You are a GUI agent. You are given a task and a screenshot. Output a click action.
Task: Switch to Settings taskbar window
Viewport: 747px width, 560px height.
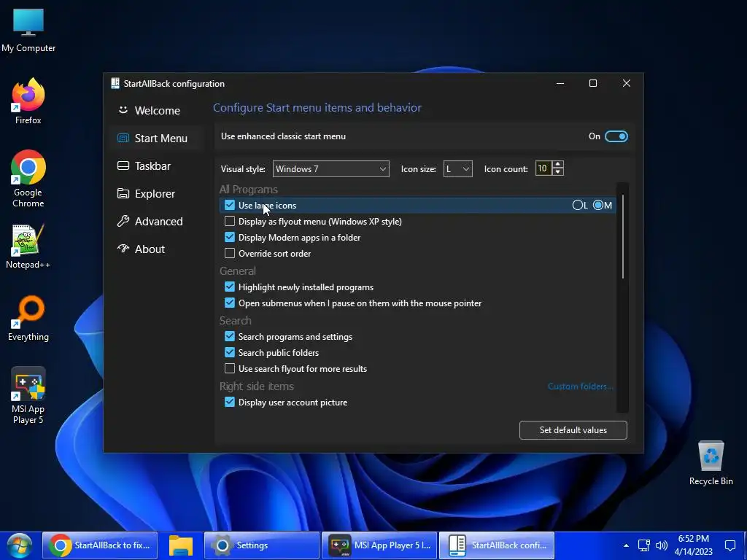(x=262, y=545)
